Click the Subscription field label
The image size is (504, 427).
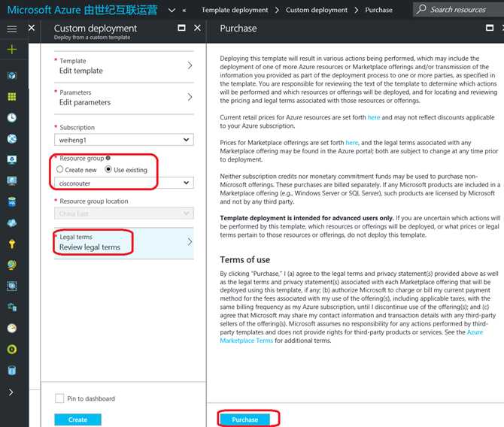(77, 127)
